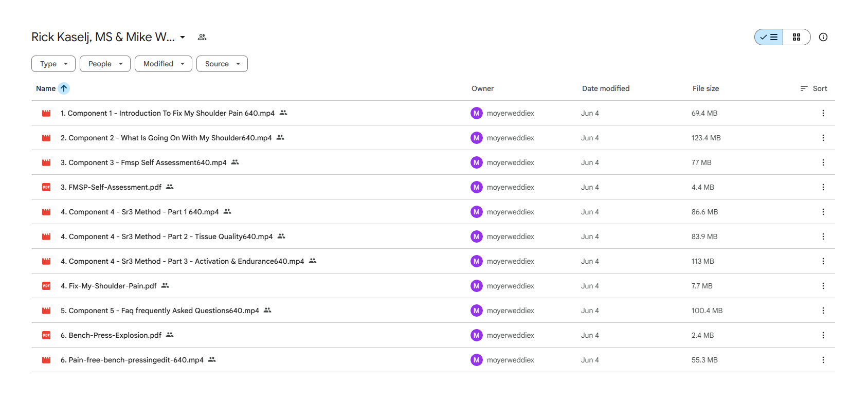Click the PDF icon for FMSP-Self-Assessment.pdf
Screen dimensions: 868x401
pyautogui.click(x=46, y=187)
